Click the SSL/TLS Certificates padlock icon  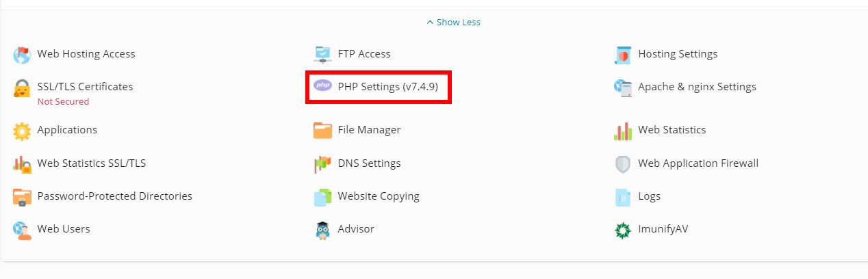[x=22, y=88]
